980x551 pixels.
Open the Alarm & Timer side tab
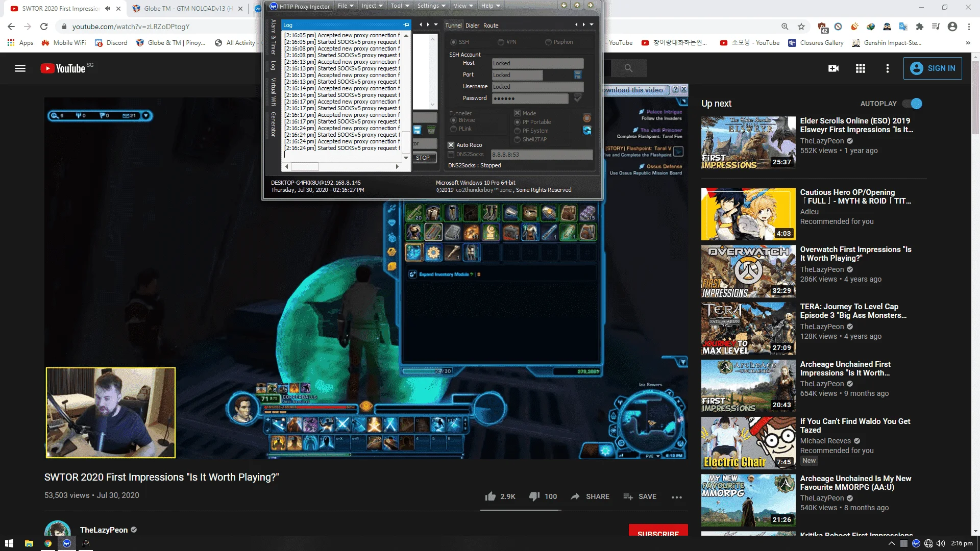click(x=274, y=38)
